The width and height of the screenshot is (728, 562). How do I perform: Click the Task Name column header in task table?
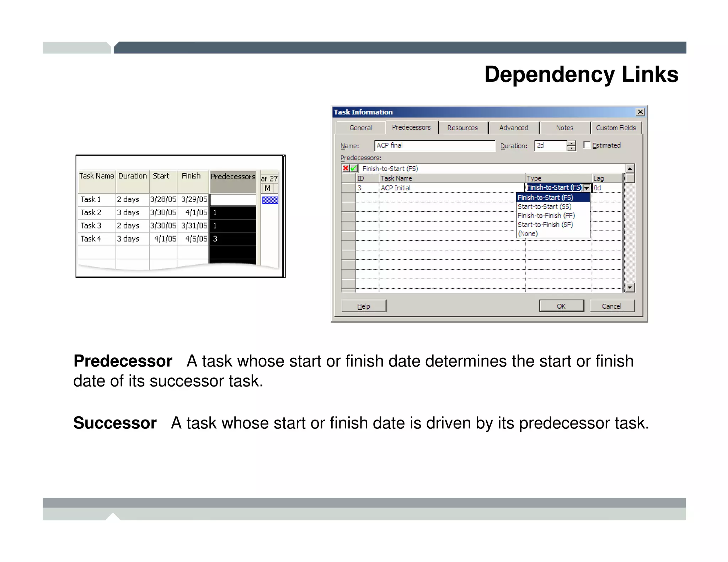97,181
